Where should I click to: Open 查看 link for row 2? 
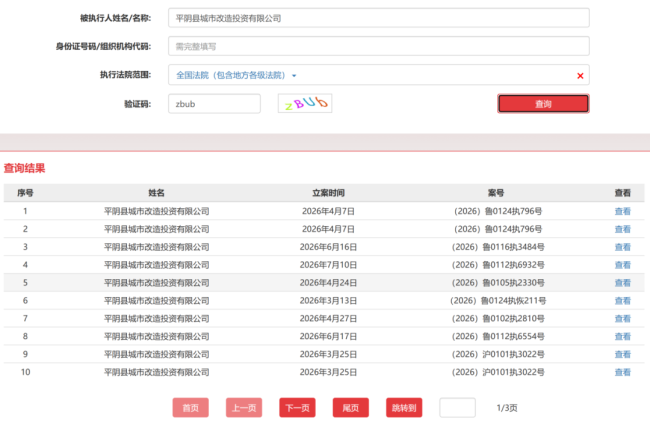623,229
